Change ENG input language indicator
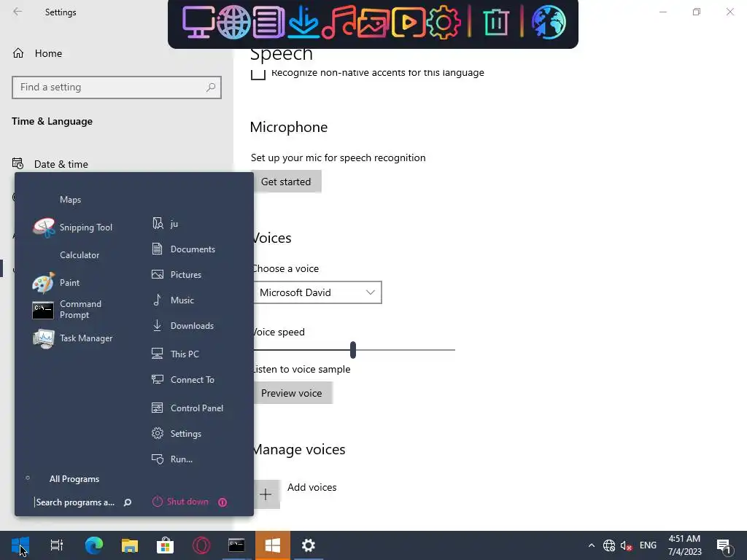Screen dimensions: 747x560 tap(648, 545)
